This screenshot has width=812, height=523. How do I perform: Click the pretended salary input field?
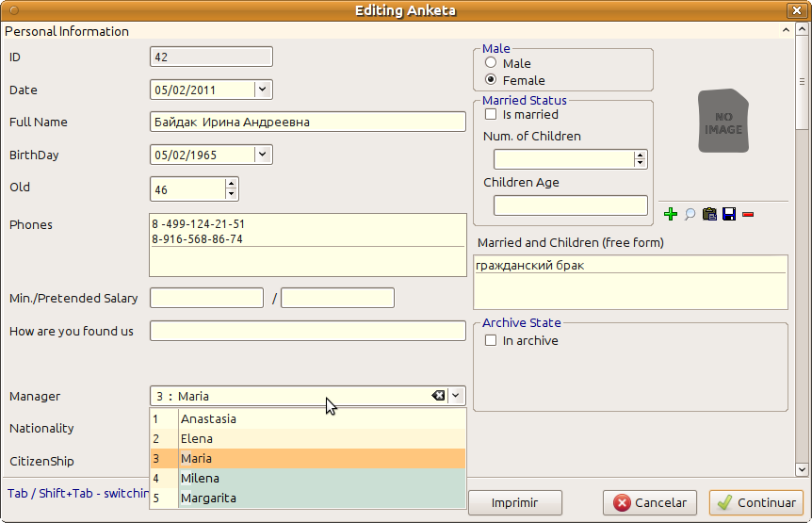337,298
